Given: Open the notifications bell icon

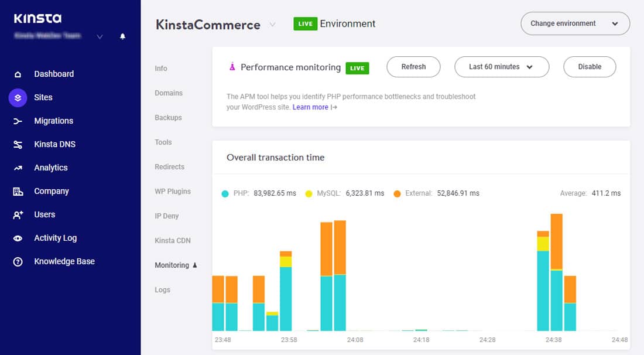Looking at the screenshot, I should click(122, 36).
